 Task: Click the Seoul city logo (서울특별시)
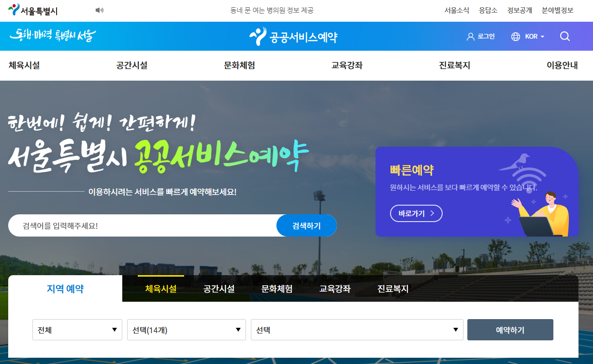pos(33,10)
